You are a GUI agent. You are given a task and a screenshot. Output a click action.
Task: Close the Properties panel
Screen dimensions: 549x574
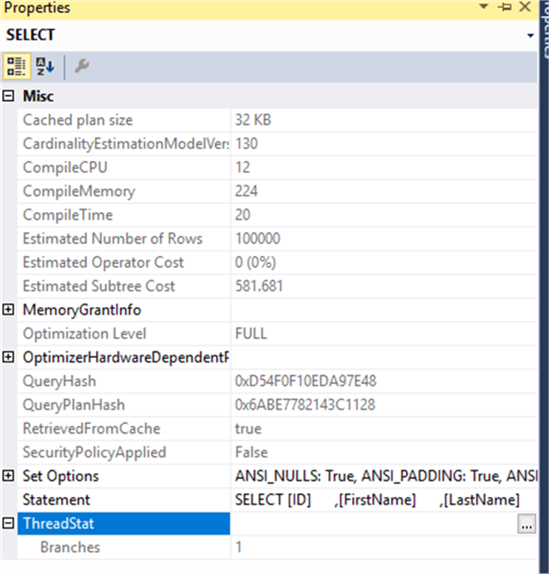click(x=525, y=7)
